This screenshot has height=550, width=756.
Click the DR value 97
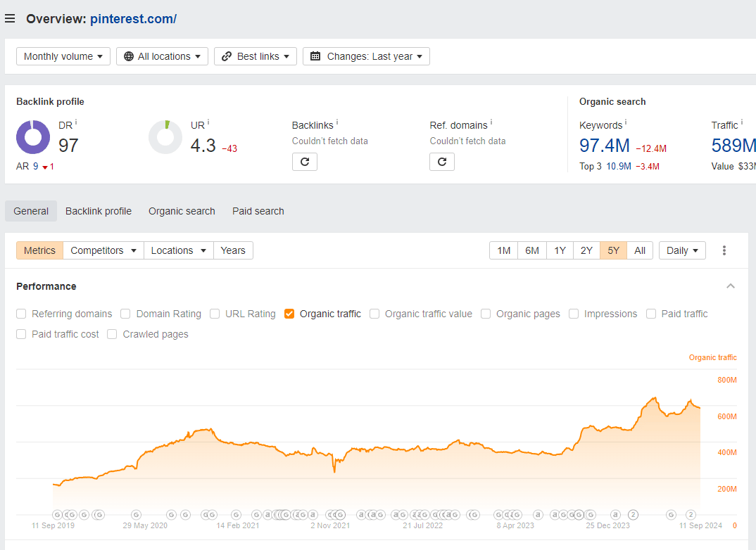coord(68,146)
